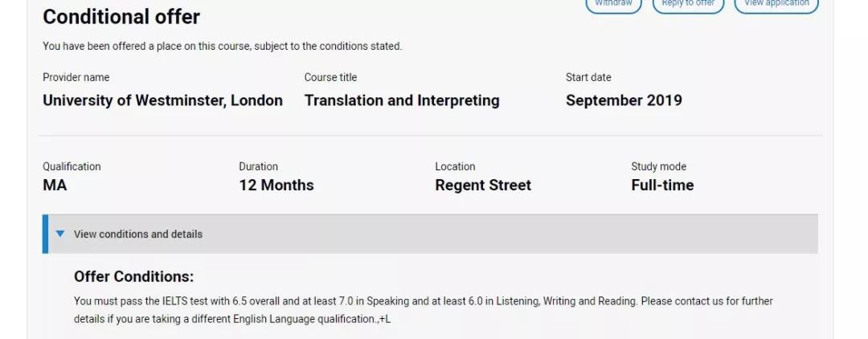868x339 pixels.
Task: Click the 12 Months duration value
Action: (276, 186)
